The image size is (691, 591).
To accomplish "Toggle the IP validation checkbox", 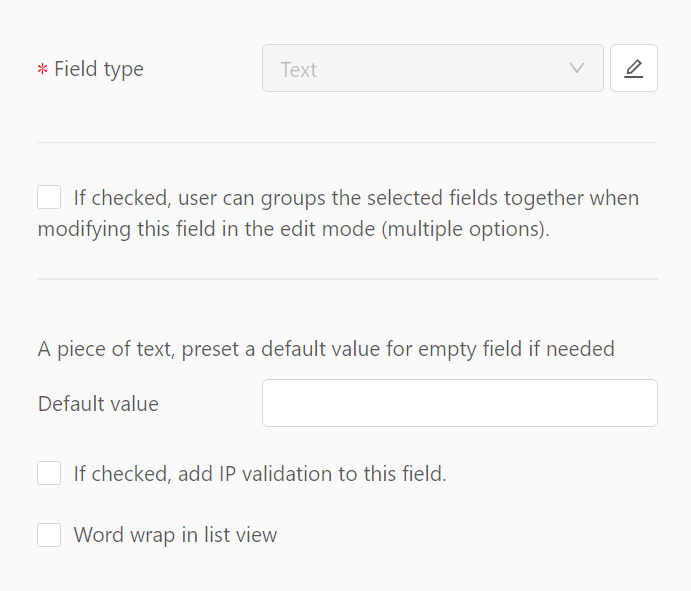I will point(49,473).
